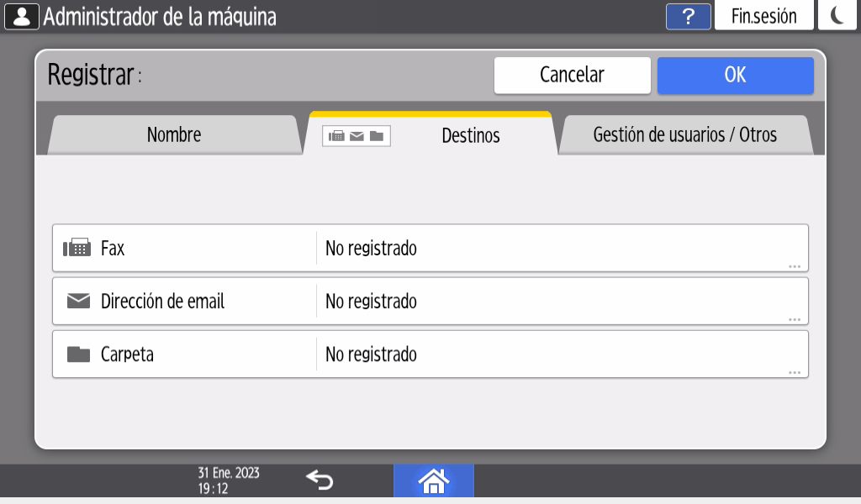Log out with the Fin.sesión button
861x504 pixels.
(x=763, y=17)
